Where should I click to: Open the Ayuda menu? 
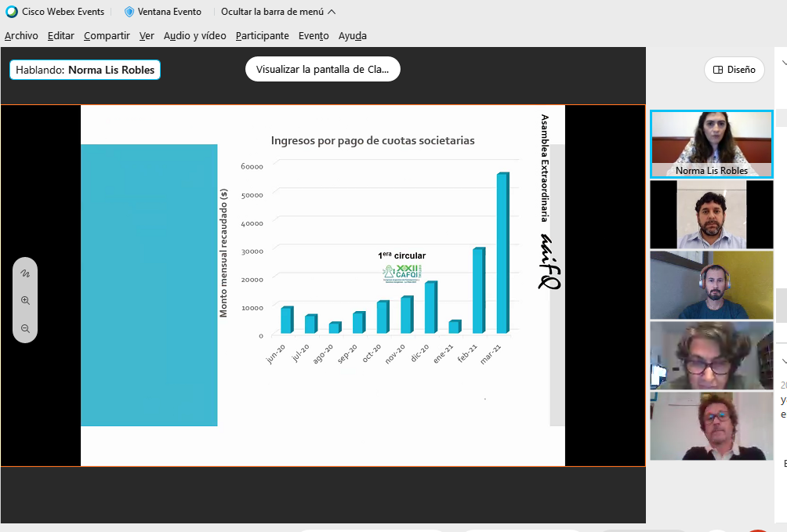352,35
